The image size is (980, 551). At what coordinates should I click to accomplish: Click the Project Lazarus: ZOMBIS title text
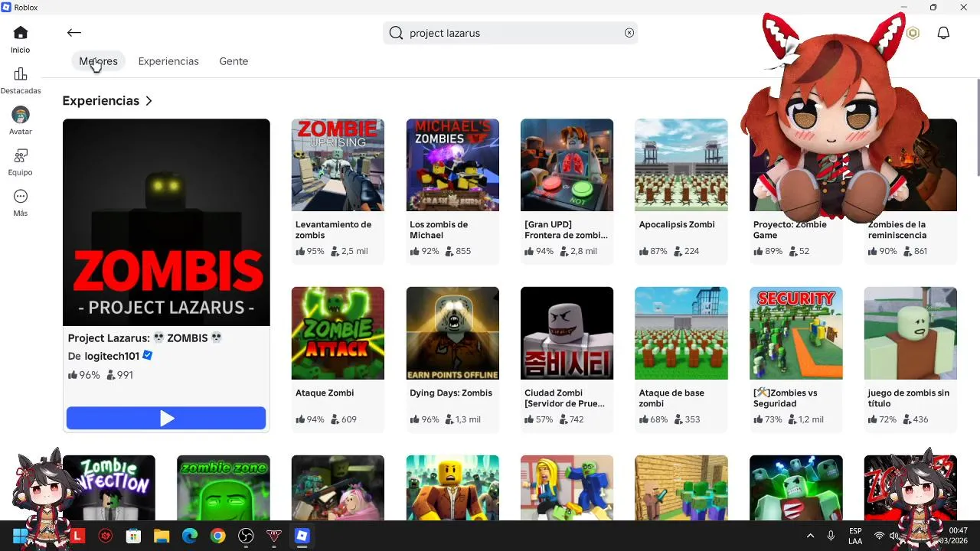pyautogui.click(x=145, y=337)
